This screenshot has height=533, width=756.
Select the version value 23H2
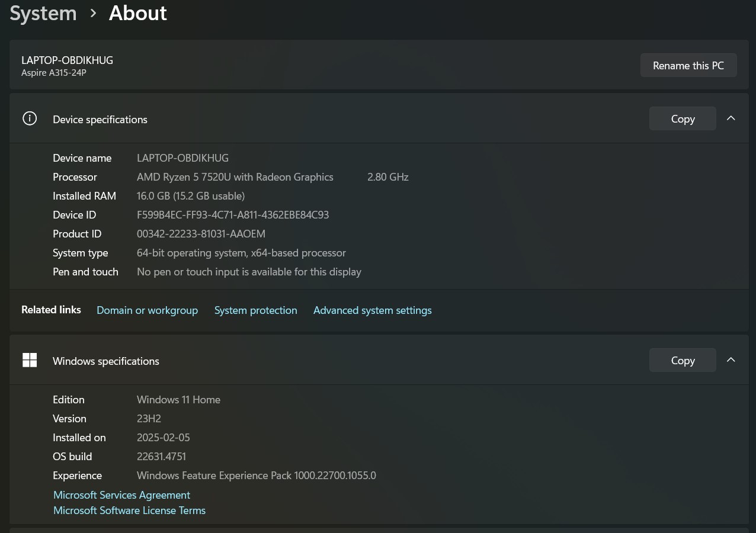(149, 419)
